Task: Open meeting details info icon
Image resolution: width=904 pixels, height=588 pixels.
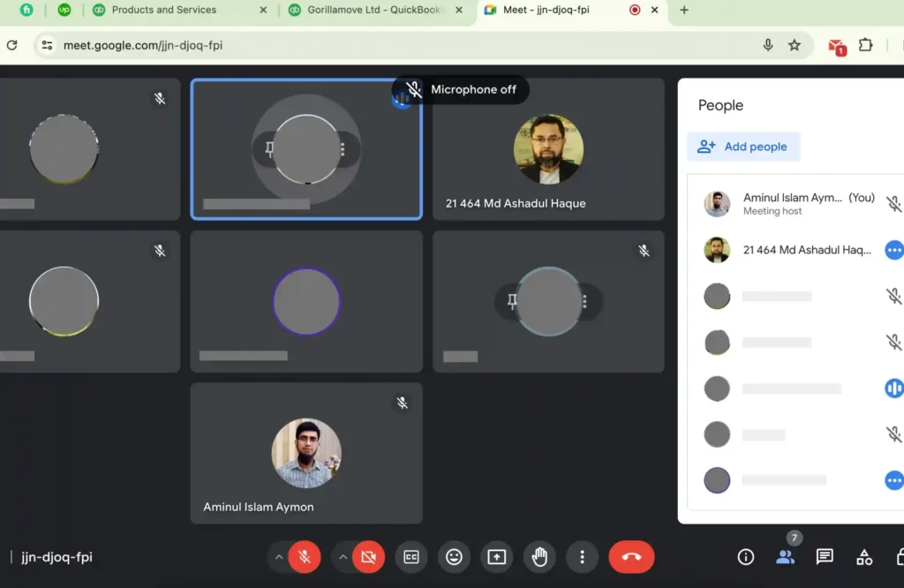Action: [x=745, y=557]
